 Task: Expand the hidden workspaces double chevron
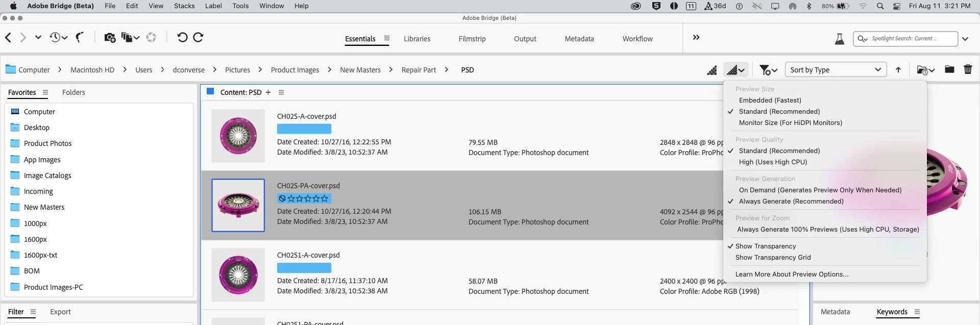coord(696,37)
